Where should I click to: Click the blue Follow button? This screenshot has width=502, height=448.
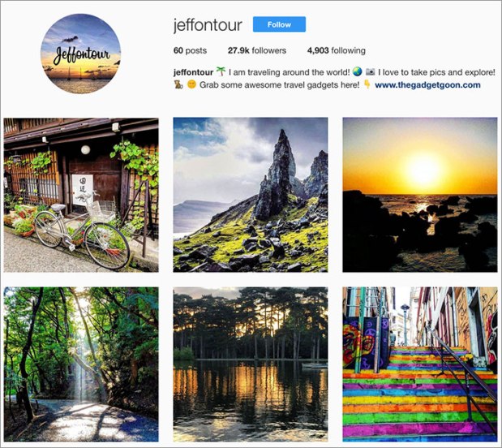[279, 24]
